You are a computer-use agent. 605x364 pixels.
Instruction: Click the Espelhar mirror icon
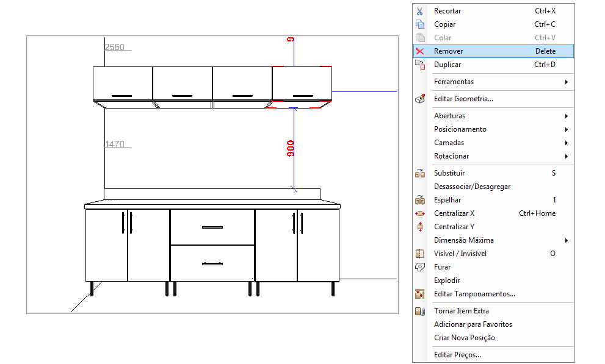pos(419,200)
